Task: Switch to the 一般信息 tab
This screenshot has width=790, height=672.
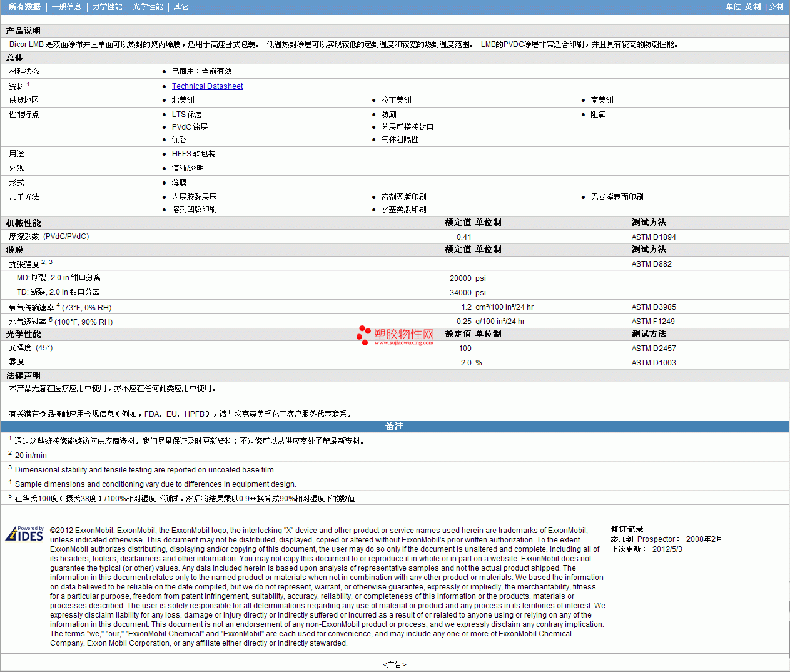Action: (66, 7)
